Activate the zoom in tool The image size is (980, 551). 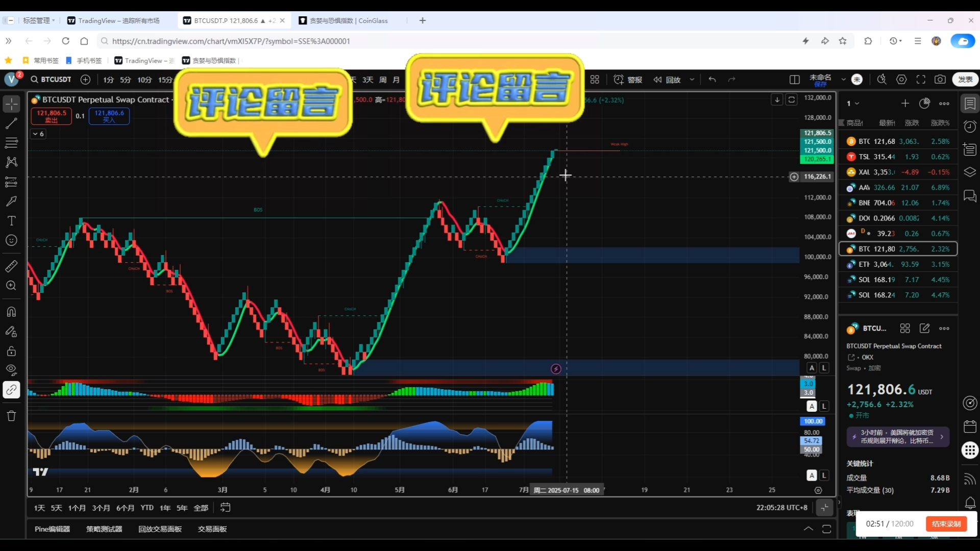point(11,286)
